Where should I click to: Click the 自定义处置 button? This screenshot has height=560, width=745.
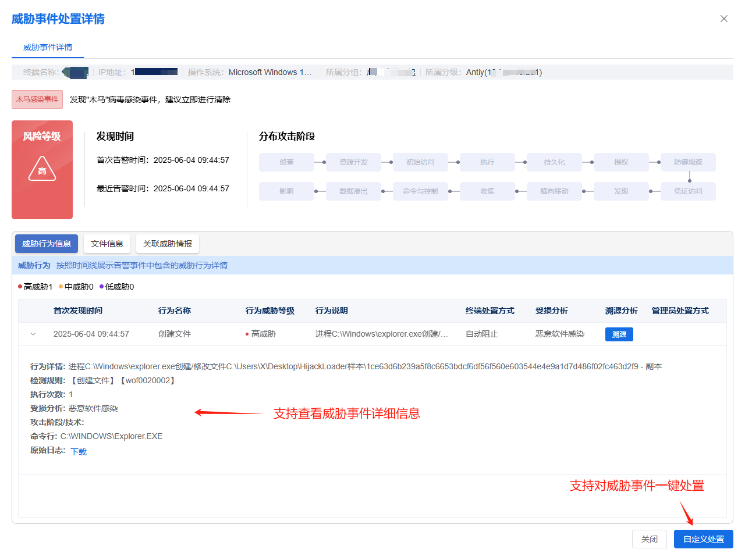[x=703, y=539]
